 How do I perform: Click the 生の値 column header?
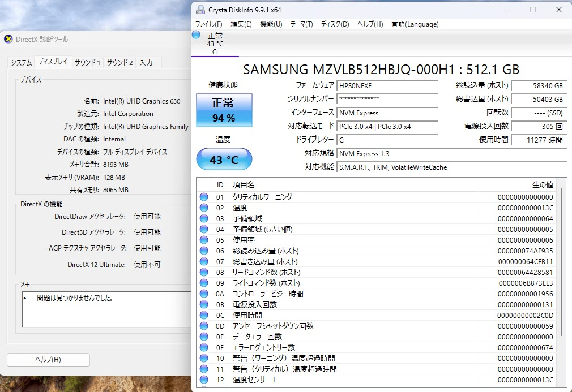516,185
